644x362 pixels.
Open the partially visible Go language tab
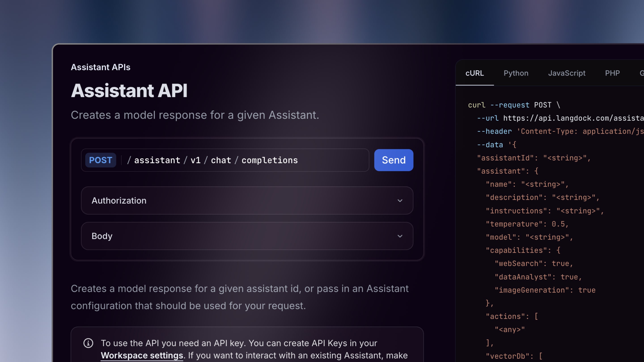coord(642,73)
